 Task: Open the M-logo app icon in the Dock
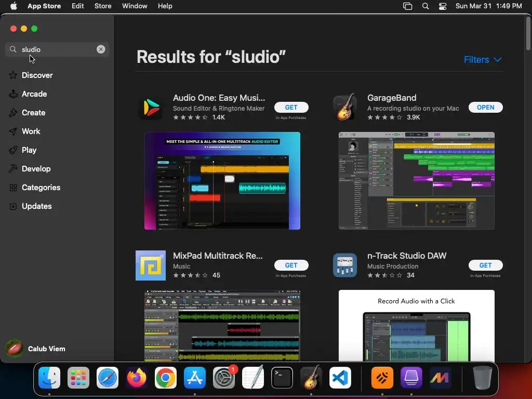pos(440,378)
